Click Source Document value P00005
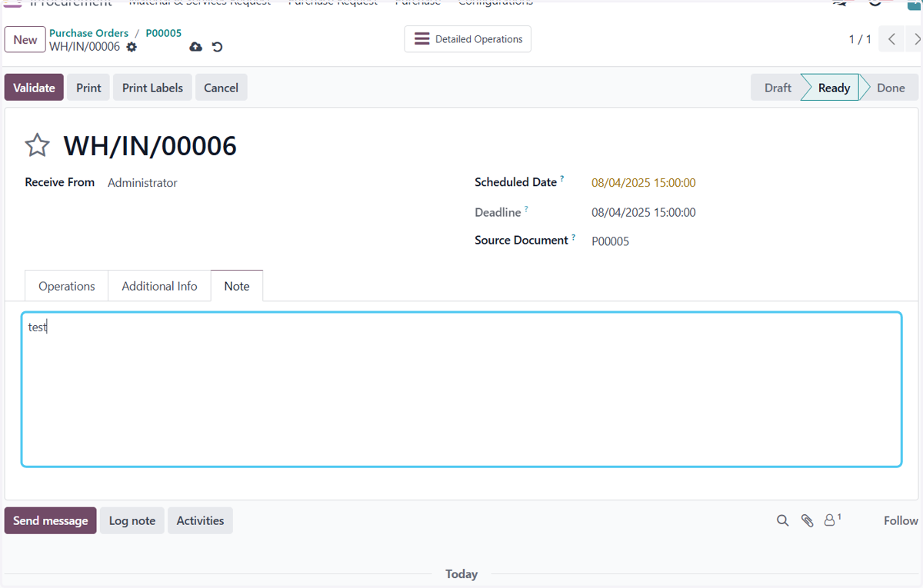 (610, 241)
